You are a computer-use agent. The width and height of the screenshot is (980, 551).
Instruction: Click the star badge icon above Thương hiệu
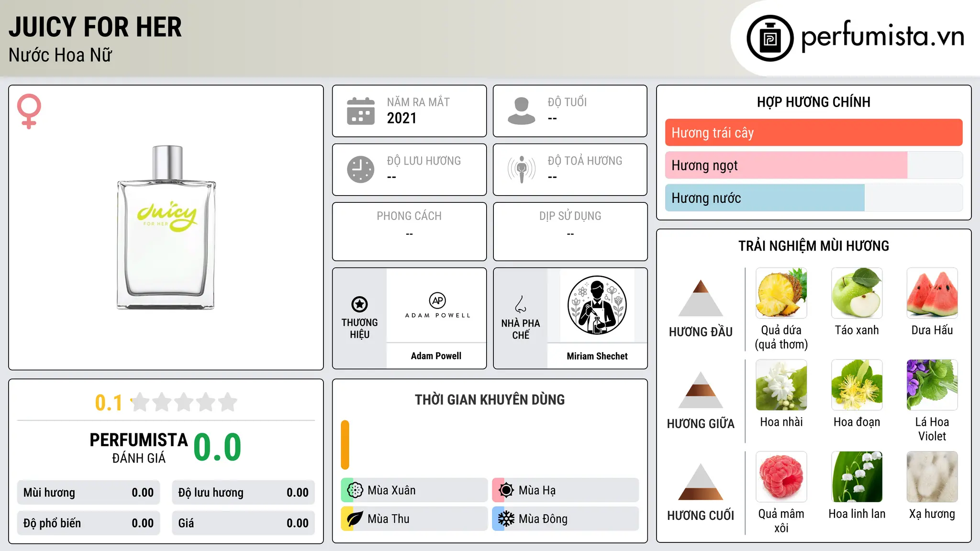point(359,304)
